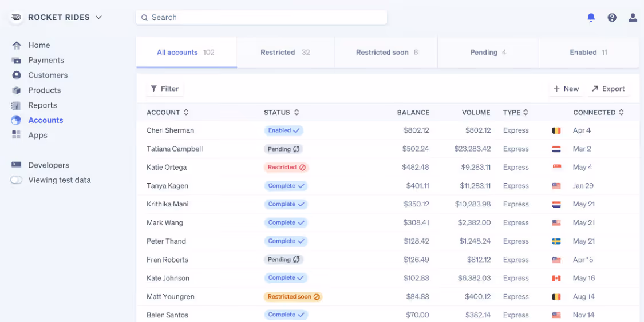Click the Products box icon
Image resolution: width=644 pixels, height=322 pixels.
(x=17, y=90)
